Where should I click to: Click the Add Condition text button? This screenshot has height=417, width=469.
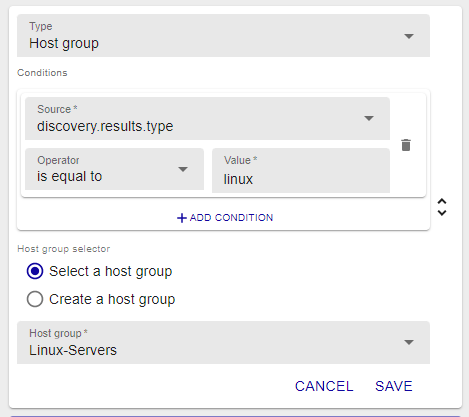pyautogui.click(x=225, y=218)
